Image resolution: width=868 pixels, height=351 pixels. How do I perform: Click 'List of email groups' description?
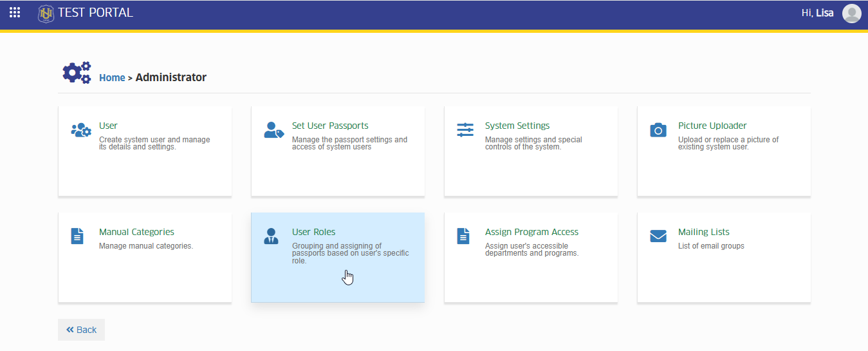[x=711, y=246]
